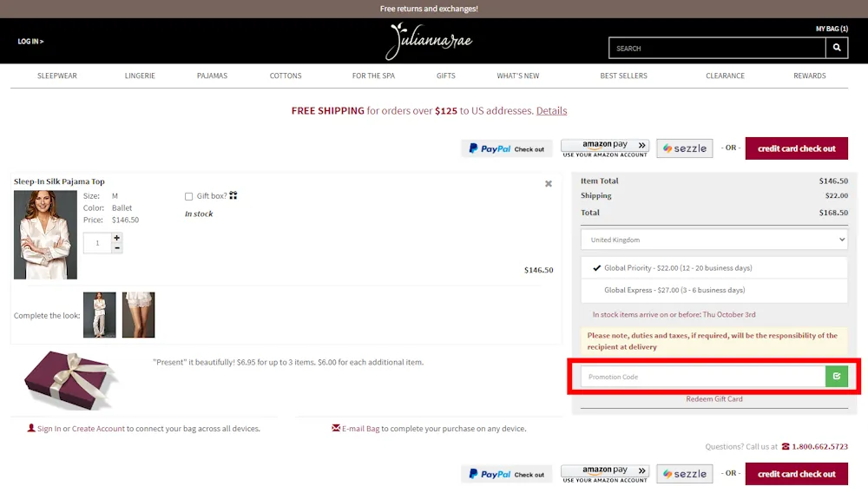Image resolution: width=868 pixels, height=493 pixels.
Task: Click the person icon beside Sign In
Action: (x=31, y=428)
